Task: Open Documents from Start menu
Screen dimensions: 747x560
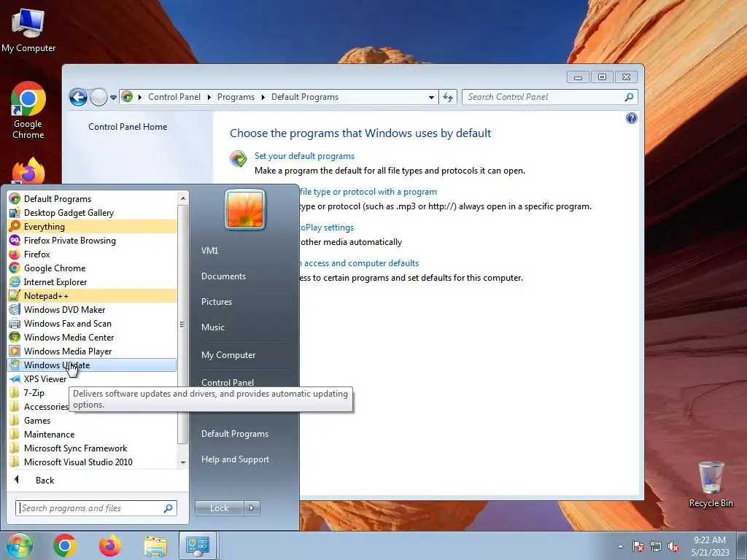Action: pyautogui.click(x=223, y=276)
